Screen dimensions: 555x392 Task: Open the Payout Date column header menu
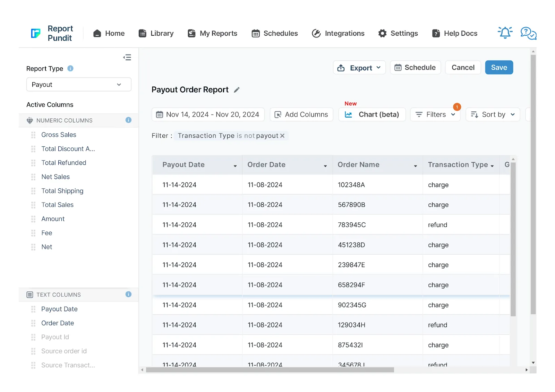click(x=235, y=166)
